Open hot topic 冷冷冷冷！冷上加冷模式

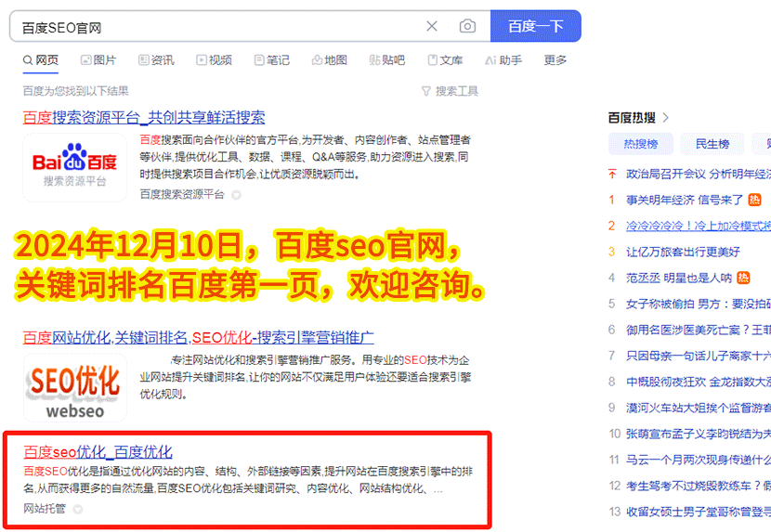699,226
